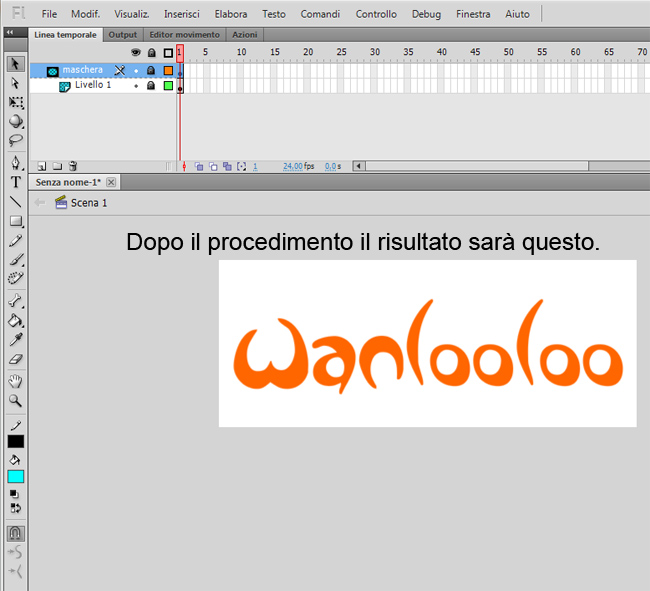Toggle Snap to Objects magnet

tap(15, 533)
